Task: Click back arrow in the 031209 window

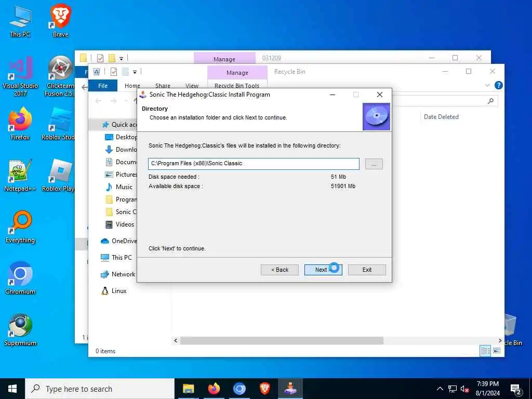Action: (x=85, y=87)
